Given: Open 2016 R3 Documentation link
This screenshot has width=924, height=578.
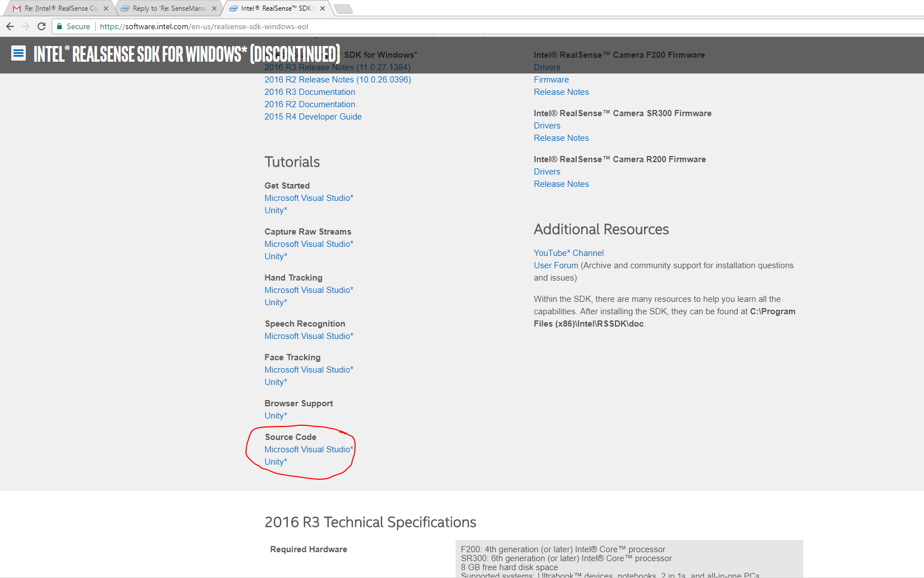Looking at the screenshot, I should (310, 92).
